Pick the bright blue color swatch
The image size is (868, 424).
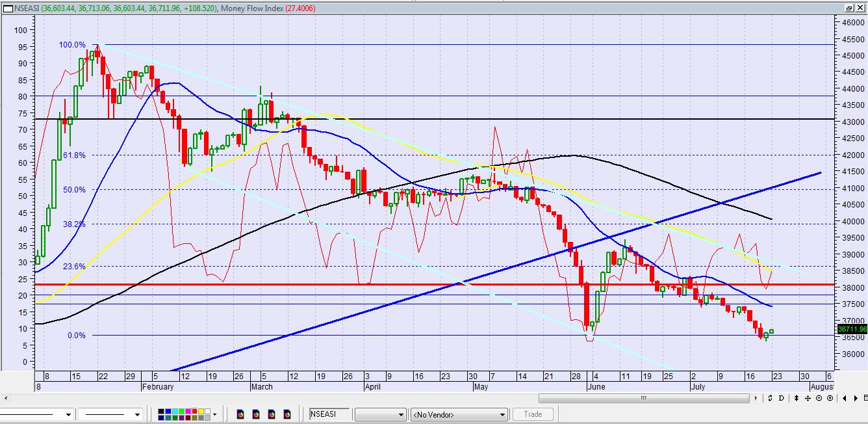tap(168, 411)
